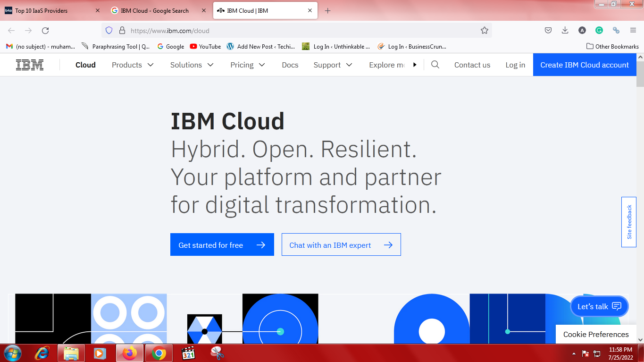Expand the Pricing dropdown
Image resolution: width=644 pixels, height=362 pixels.
tap(248, 65)
